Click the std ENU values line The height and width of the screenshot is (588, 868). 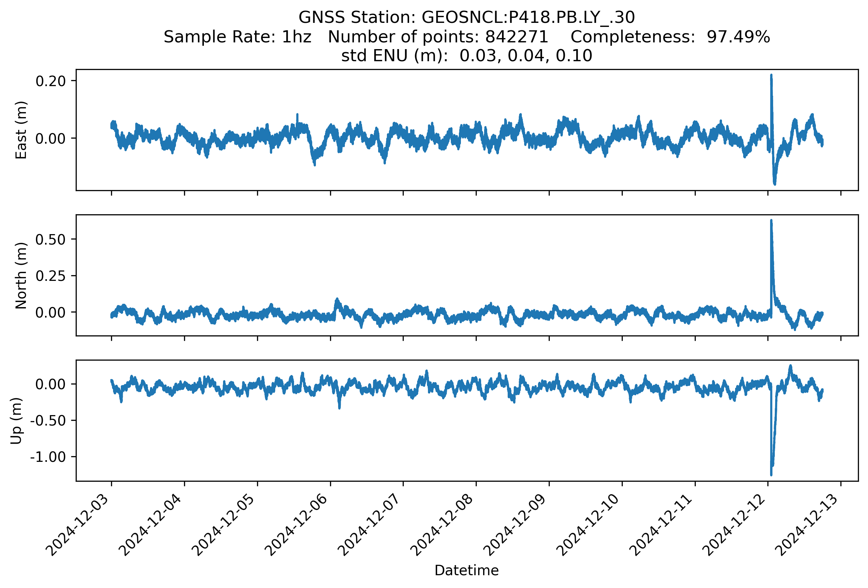point(467,56)
